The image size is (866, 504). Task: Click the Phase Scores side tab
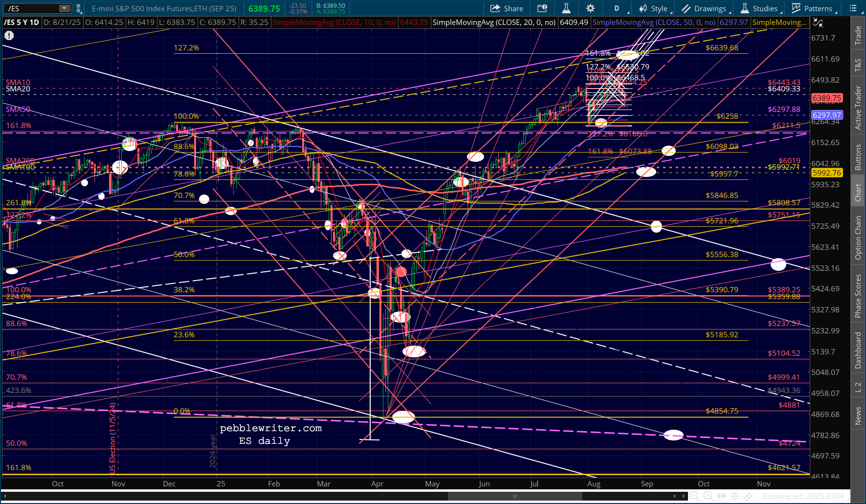click(858, 296)
